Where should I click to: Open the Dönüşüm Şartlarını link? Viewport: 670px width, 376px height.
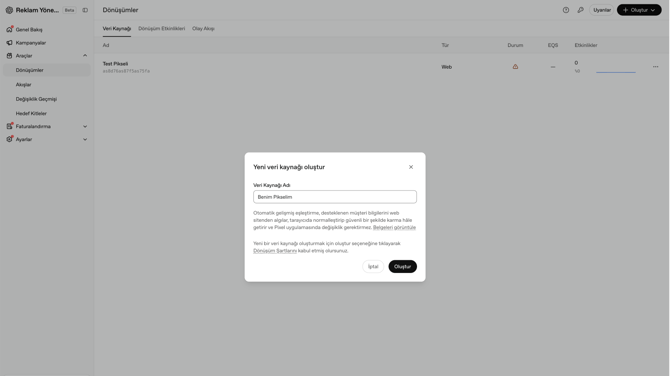(x=275, y=251)
